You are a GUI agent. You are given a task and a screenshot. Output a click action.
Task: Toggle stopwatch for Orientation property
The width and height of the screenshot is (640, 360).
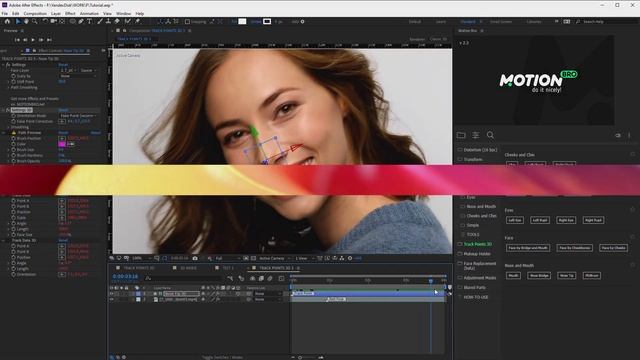[x=13, y=275]
